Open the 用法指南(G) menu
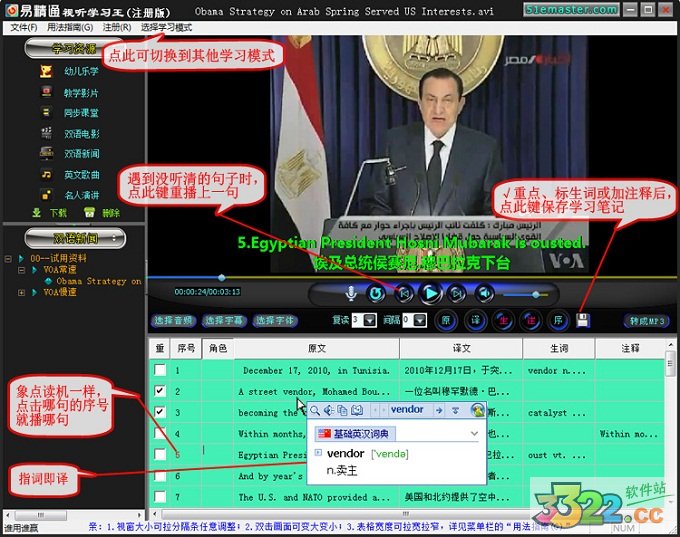The width and height of the screenshot is (680, 537). tap(70, 28)
